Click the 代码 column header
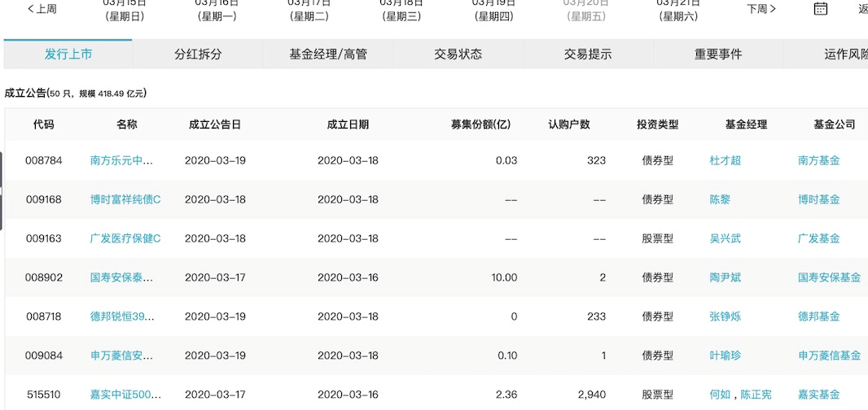Screen dimensions: 868x410 (x=44, y=124)
